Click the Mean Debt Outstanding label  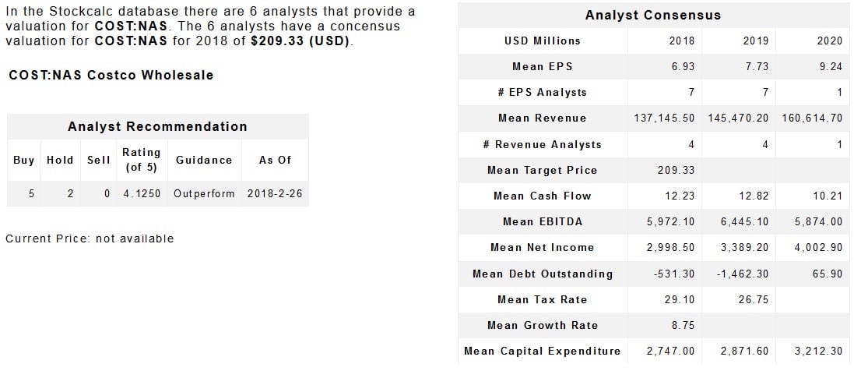pyautogui.click(x=542, y=274)
